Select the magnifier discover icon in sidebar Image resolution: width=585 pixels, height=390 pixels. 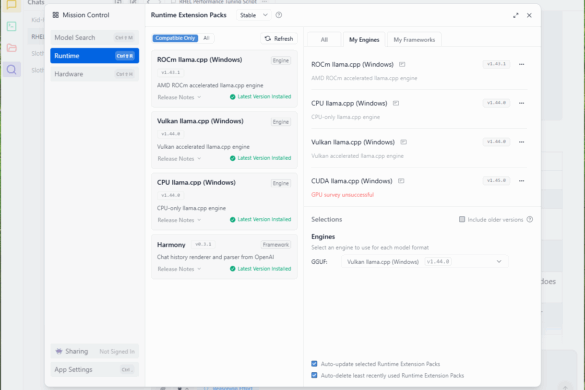pyautogui.click(x=12, y=69)
